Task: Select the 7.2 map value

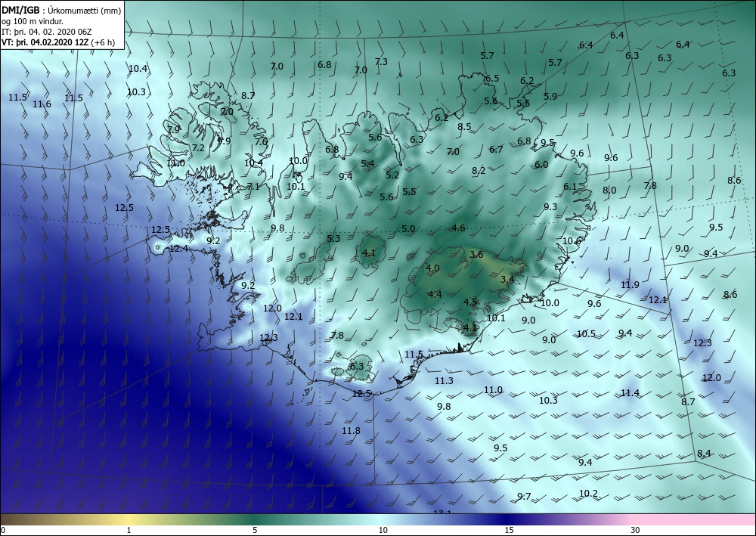Action: (198, 148)
